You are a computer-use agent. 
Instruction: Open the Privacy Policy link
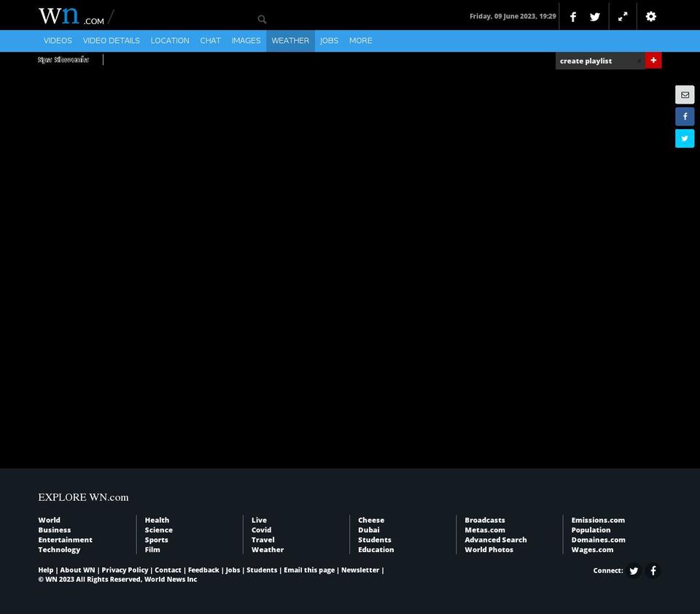(125, 570)
